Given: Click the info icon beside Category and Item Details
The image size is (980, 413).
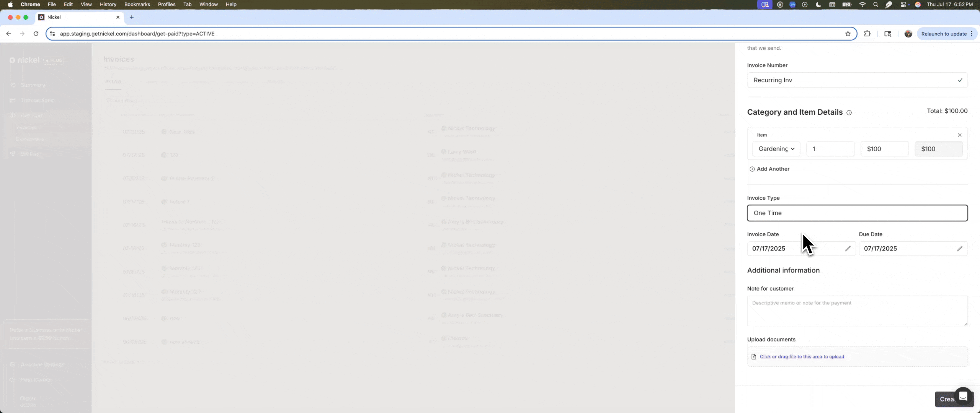Looking at the screenshot, I should click(849, 112).
